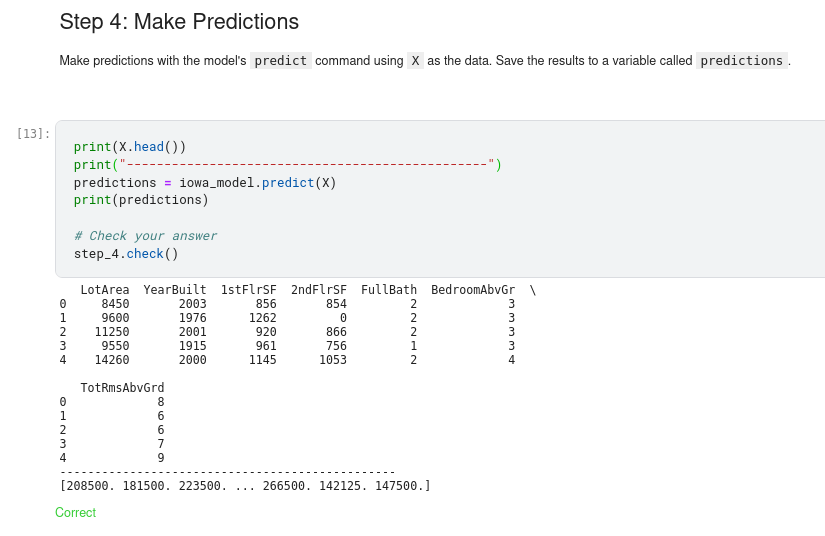Place cursor on iowa_model.predict(X) line
This screenshot has width=825, height=536.
205,183
